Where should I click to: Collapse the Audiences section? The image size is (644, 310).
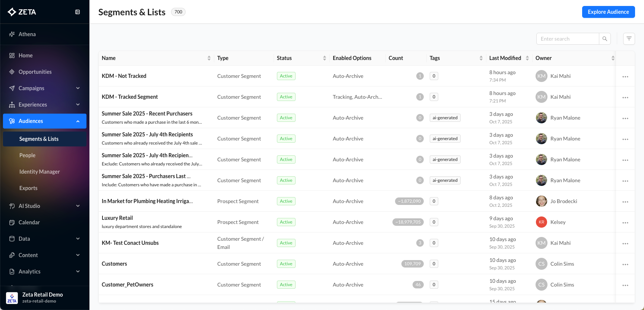point(78,121)
